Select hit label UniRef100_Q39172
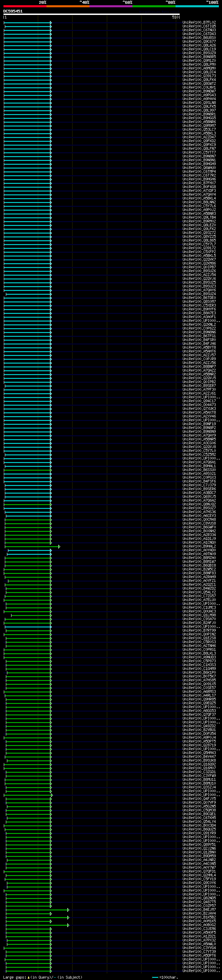Image resolution: width=222 pixels, height=980 pixels. pos(199,248)
